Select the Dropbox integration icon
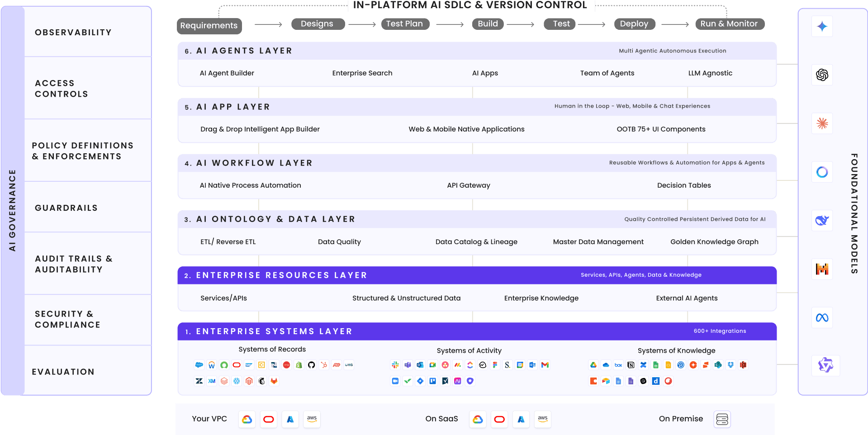This screenshot has width=868, height=435. coord(730,365)
